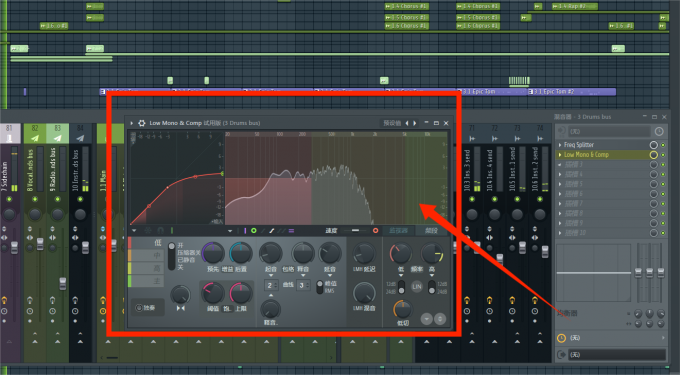Open dropdown arrow under 低 frequency knob
680x375 pixels.
tap(401, 276)
